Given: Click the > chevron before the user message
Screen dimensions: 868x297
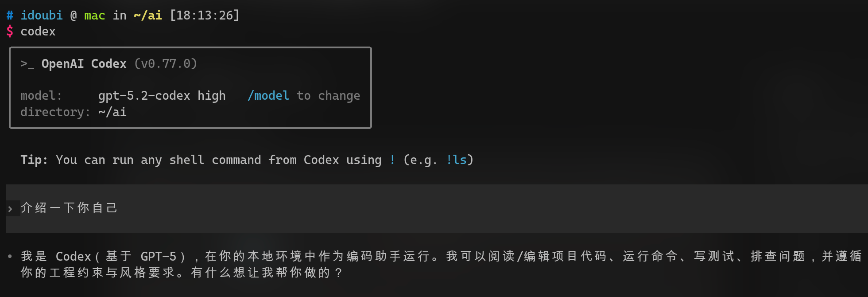Looking at the screenshot, I should 10,209.
